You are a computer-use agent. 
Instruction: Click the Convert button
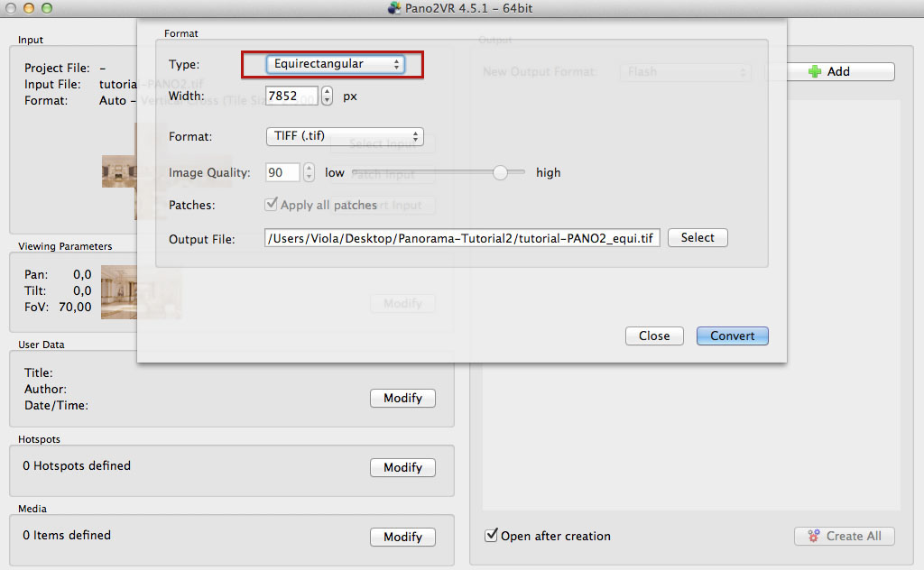[x=733, y=336]
